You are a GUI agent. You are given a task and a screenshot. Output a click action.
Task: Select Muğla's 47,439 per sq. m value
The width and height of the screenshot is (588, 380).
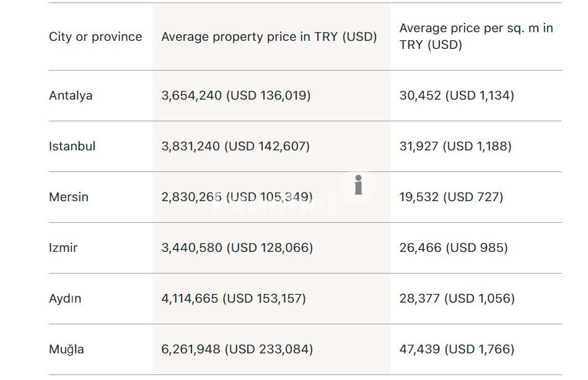(457, 349)
